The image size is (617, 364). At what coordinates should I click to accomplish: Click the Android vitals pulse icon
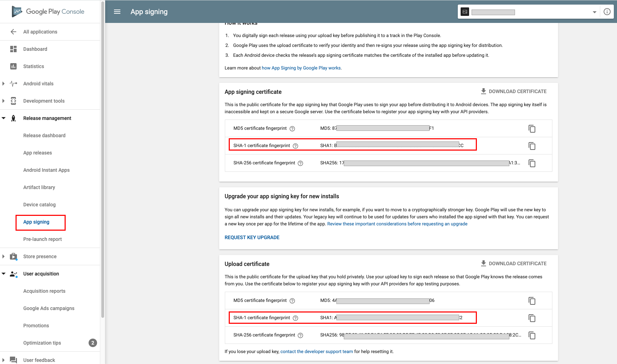(x=13, y=84)
